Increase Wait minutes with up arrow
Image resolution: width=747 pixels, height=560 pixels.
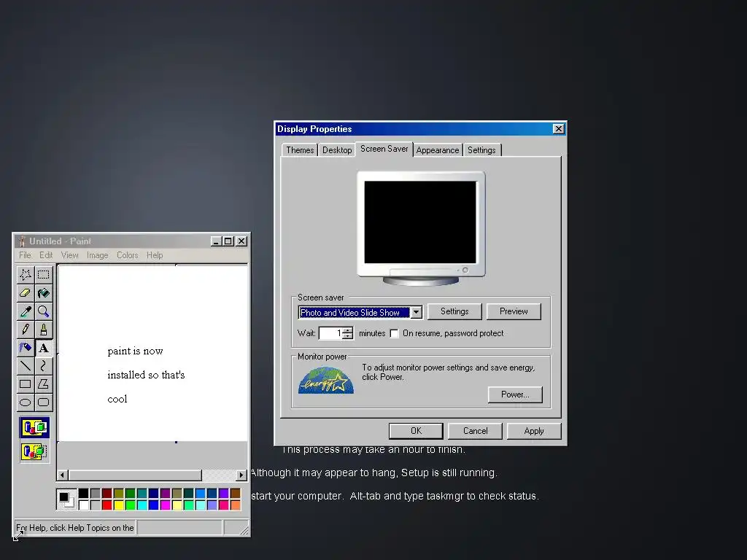(348, 330)
